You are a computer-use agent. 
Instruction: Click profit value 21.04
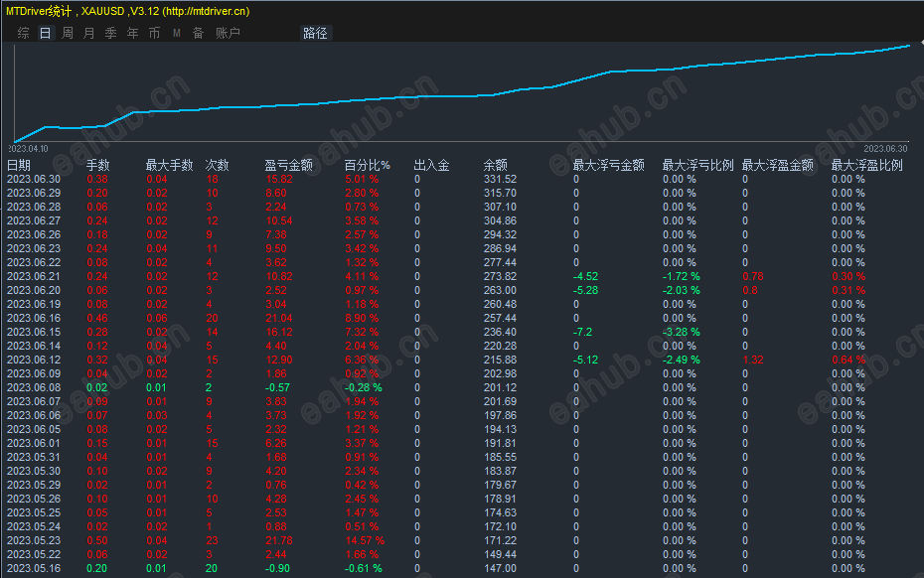pyautogui.click(x=279, y=318)
